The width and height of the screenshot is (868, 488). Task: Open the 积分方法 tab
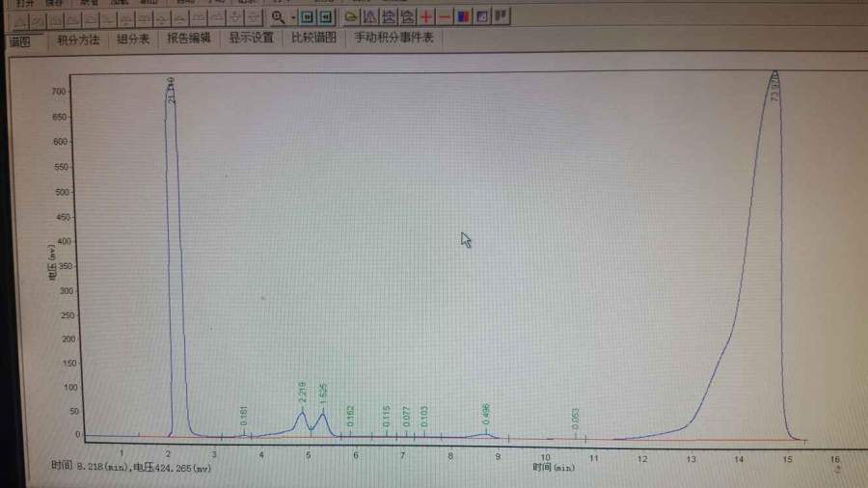pos(78,40)
